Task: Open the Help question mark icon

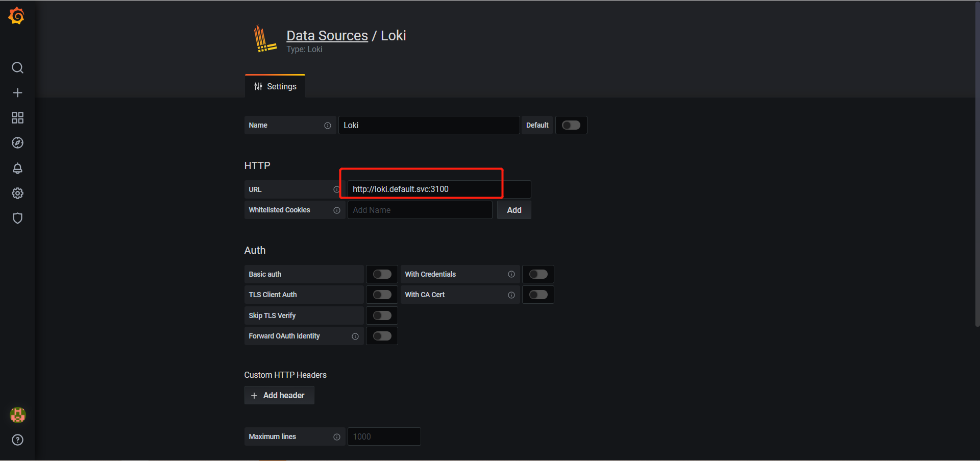Action: pyautogui.click(x=17, y=440)
